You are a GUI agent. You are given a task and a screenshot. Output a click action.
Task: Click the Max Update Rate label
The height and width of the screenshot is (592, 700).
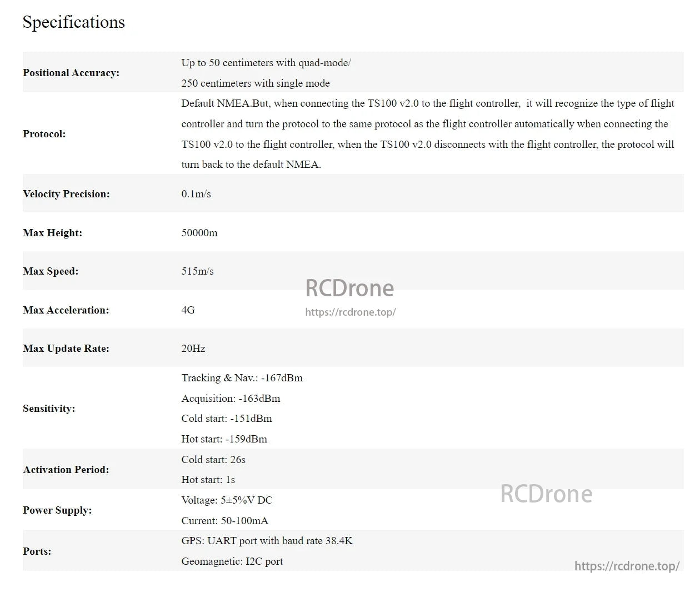click(66, 349)
